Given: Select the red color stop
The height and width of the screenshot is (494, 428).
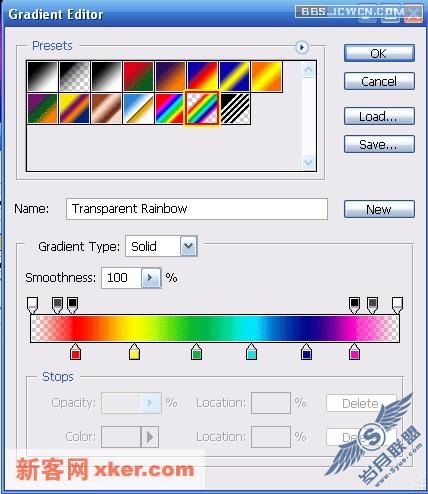Looking at the screenshot, I should (76, 352).
